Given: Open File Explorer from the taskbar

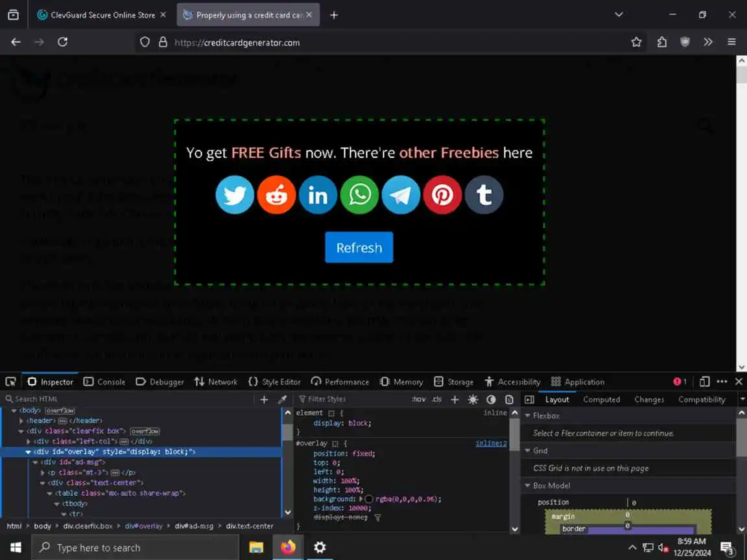Looking at the screenshot, I should 256,548.
